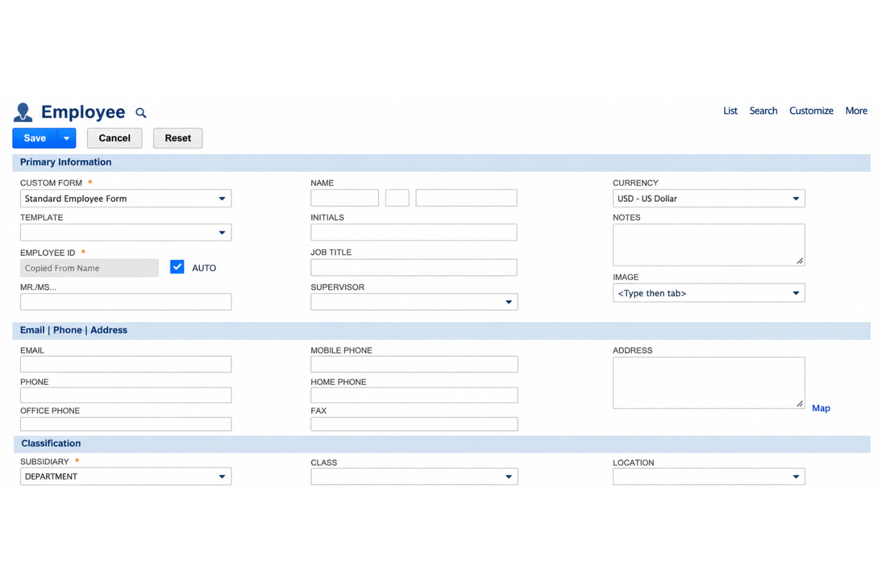Viewport: 882px width, 588px height.
Task: Open the Customize menu link
Action: [811, 111]
